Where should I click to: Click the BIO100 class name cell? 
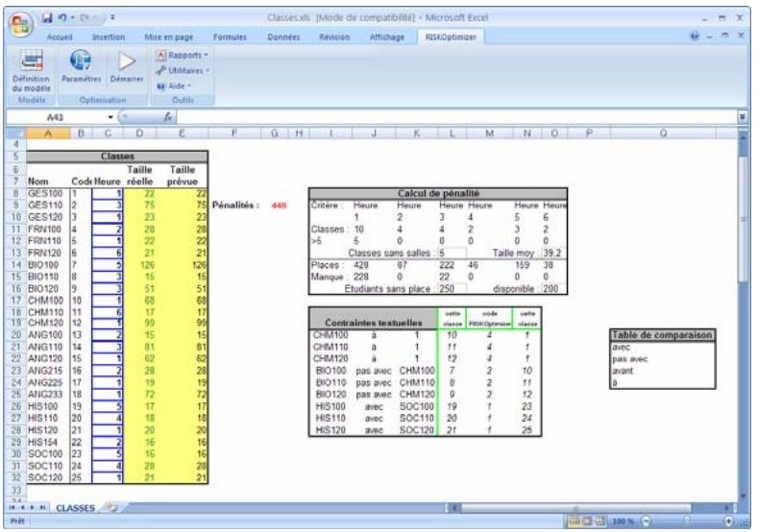(48, 265)
